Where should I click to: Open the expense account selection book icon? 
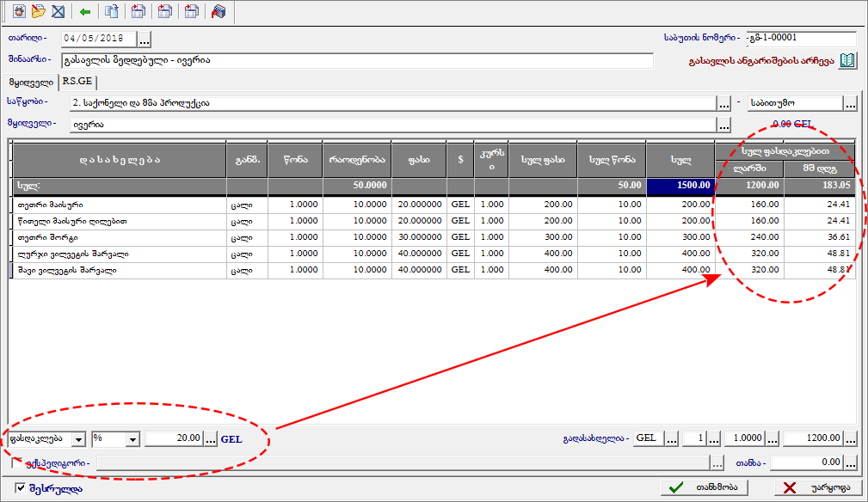[848, 61]
